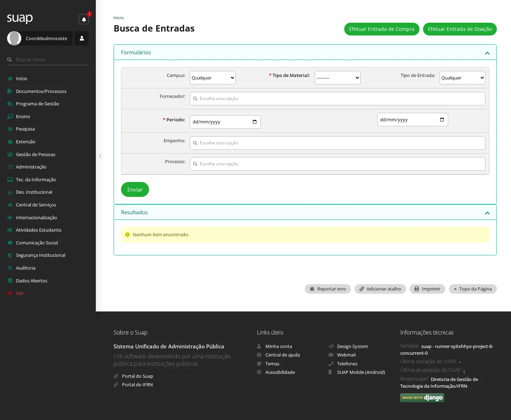This screenshot has width=511, height=420.
Task: Click the Processo selection field
Action: [x=337, y=164]
